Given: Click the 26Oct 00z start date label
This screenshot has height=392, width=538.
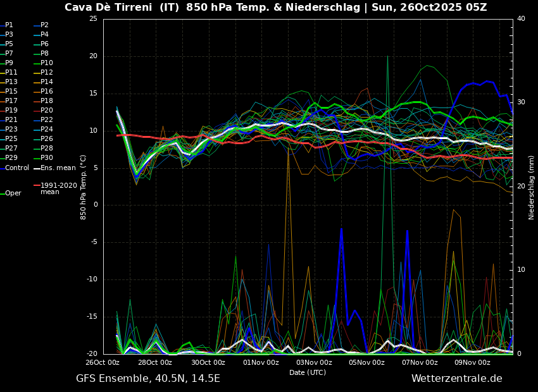Looking at the screenshot, I should pos(103,363).
